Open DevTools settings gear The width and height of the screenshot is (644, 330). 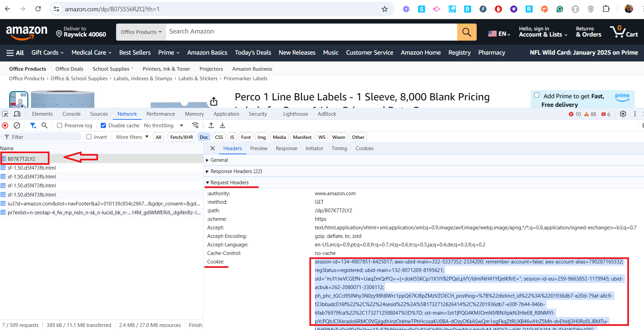pos(623,114)
